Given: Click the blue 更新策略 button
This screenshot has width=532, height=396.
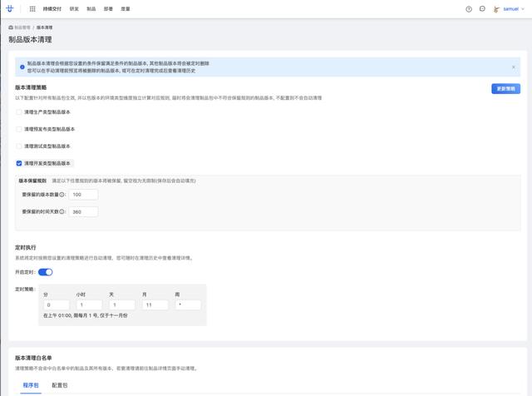Looking at the screenshot, I should click(x=505, y=89).
